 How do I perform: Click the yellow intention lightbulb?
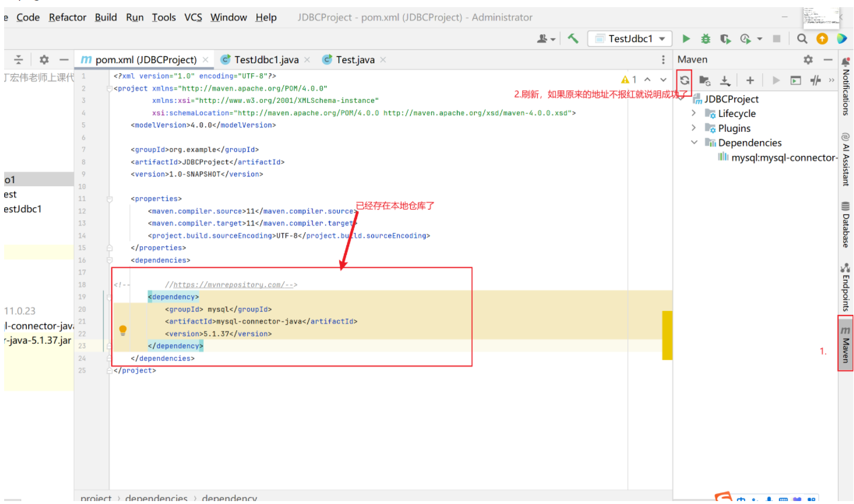pos(123,330)
